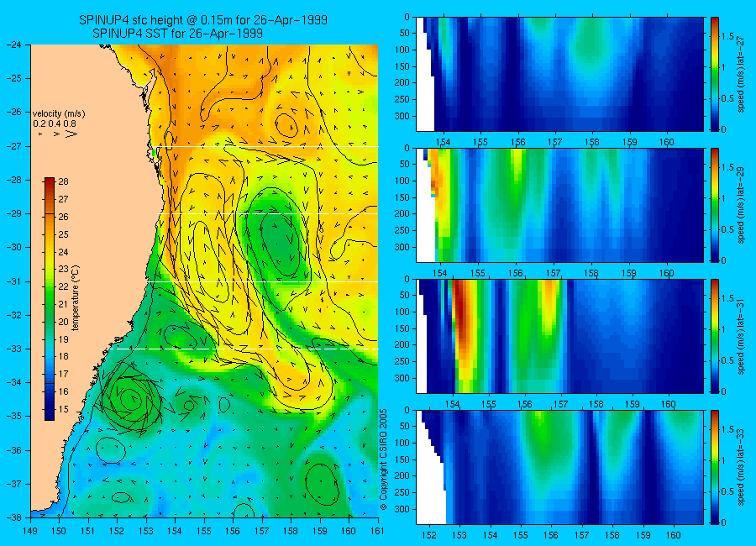The width and height of the screenshot is (756, 546).
Task: Click the "155" longitude tick below the SST map
Action: point(204,531)
